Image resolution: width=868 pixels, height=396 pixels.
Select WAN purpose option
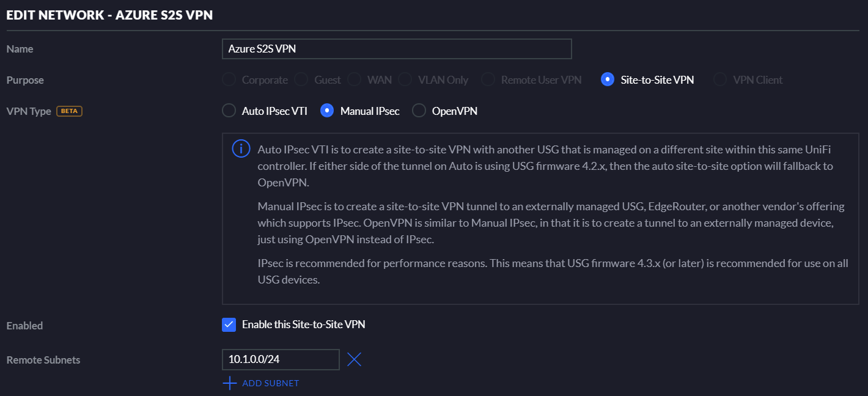[x=354, y=79]
